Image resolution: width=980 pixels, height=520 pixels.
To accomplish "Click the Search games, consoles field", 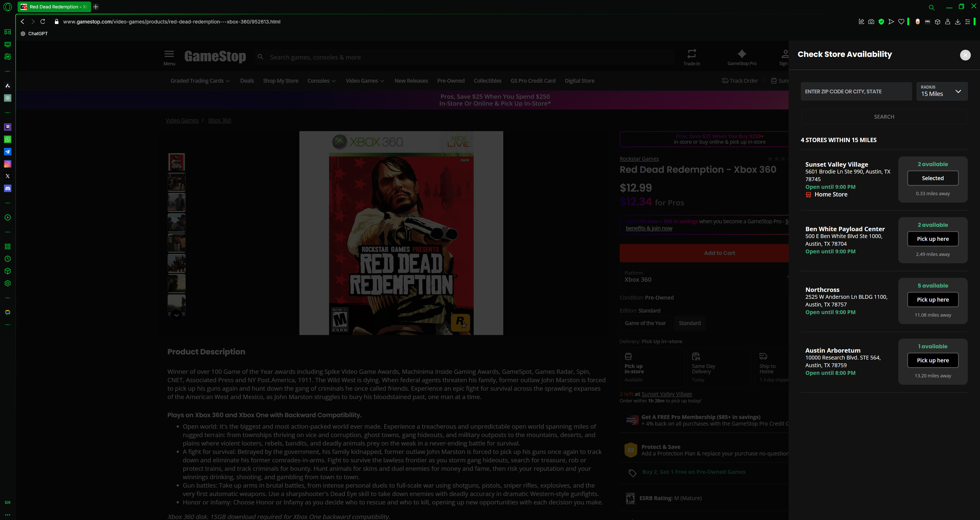I will tap(464, 57).
